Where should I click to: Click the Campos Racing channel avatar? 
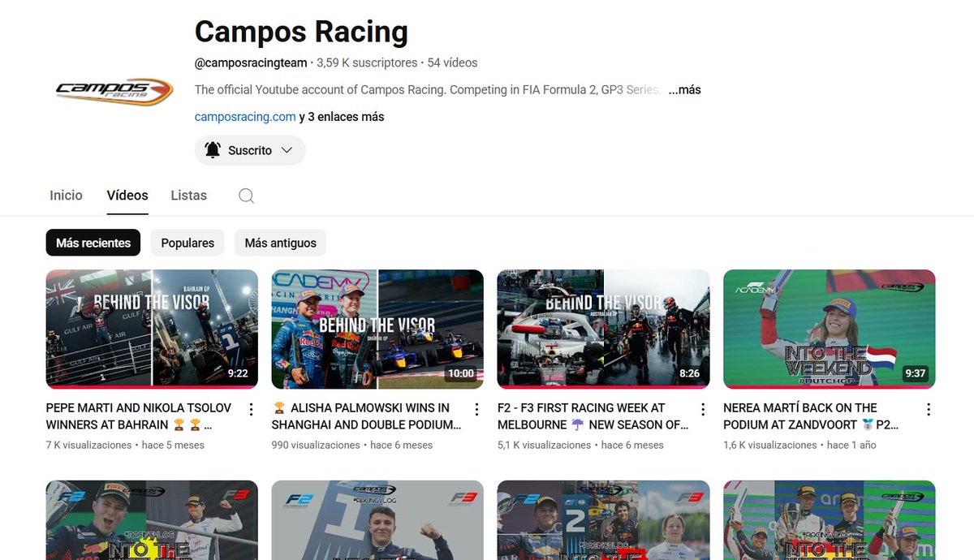click(x=114, y=89)
